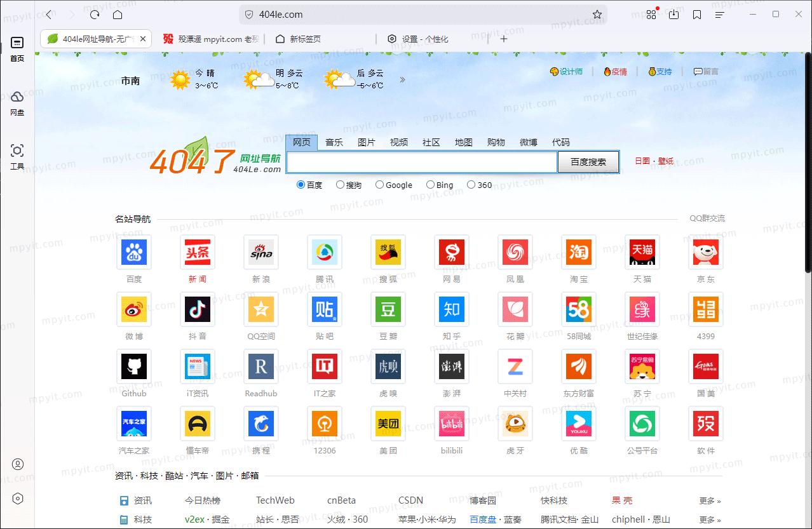Open bilibili from the icon grid
The height and width of the screenshot is (529, 812).
tap(451, 424)
